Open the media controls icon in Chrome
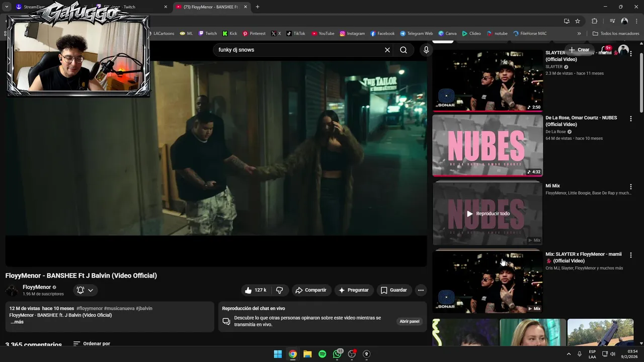Viewport: 644px width, 362px height. coord(612,21)
